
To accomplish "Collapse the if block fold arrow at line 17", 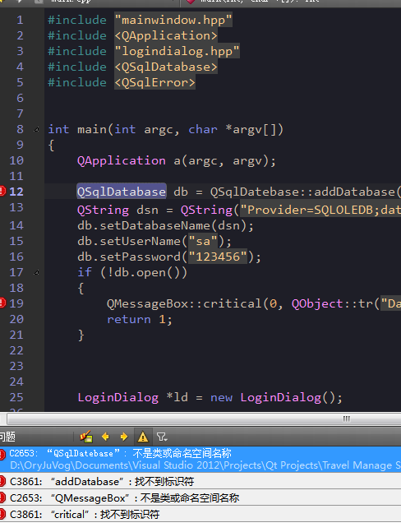I will 36,272.
